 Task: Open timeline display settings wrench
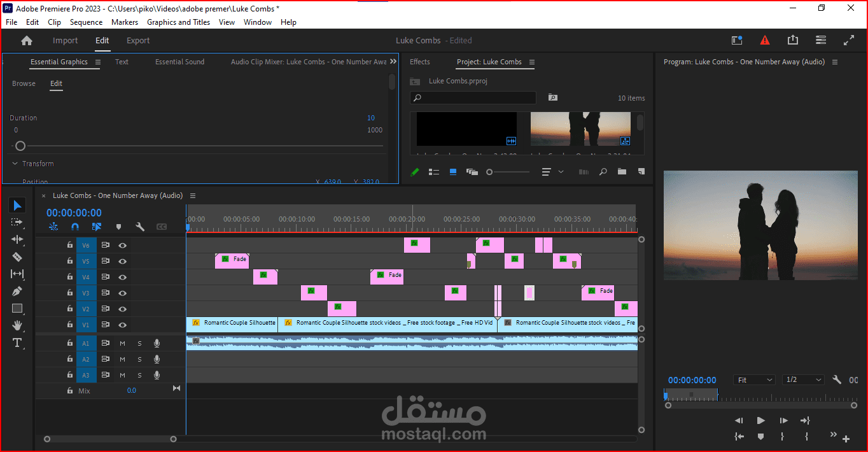pos(140,227)
